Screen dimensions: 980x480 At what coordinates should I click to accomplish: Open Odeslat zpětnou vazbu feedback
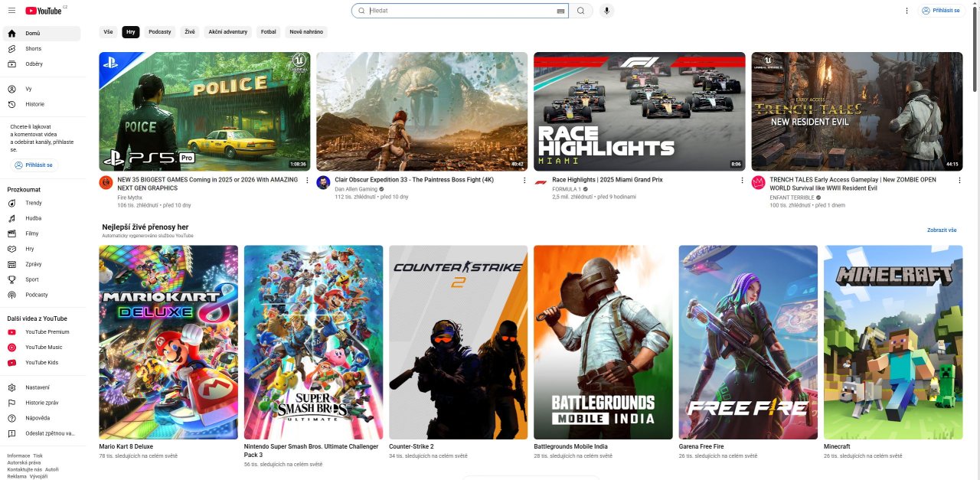coord(41,433)
